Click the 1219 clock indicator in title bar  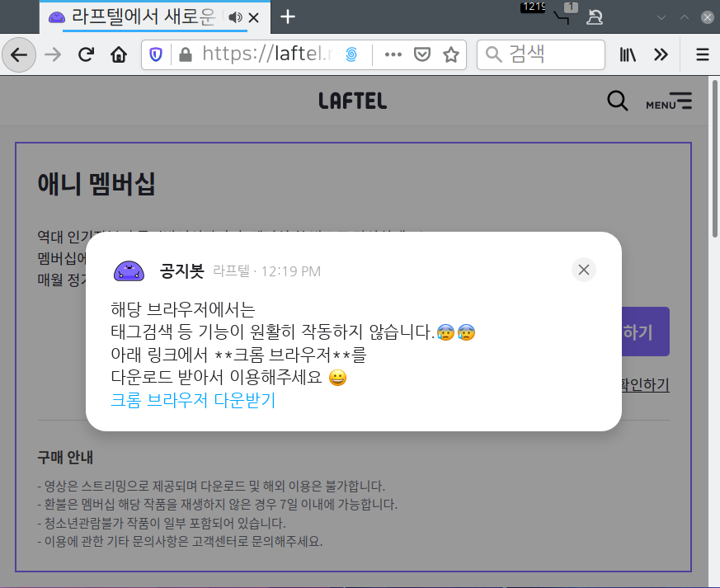point(533,7)
